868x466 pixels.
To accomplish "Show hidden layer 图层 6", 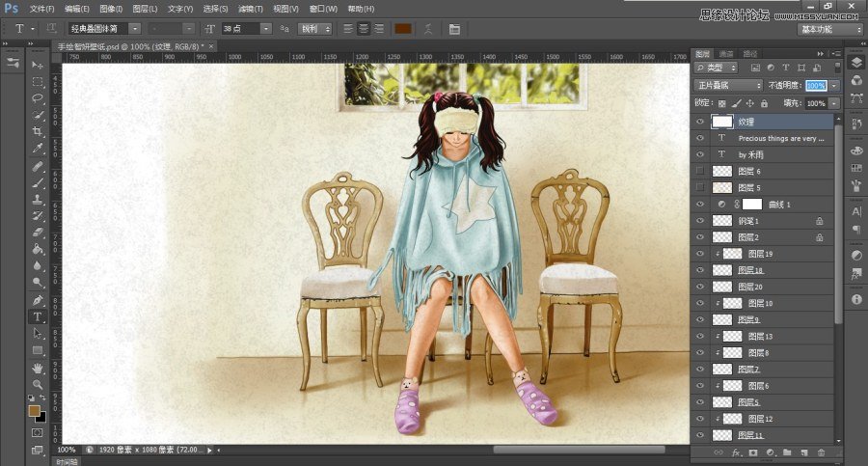I will coord(700,171).
